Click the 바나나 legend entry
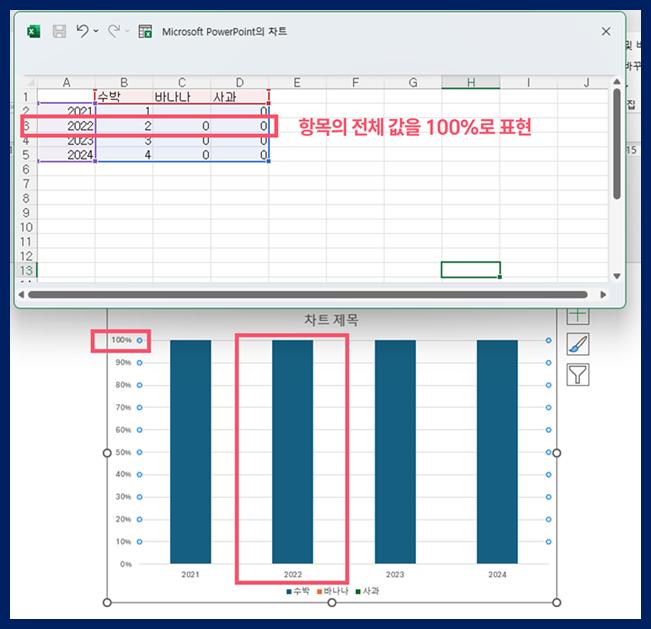 [x=333, y=591]
